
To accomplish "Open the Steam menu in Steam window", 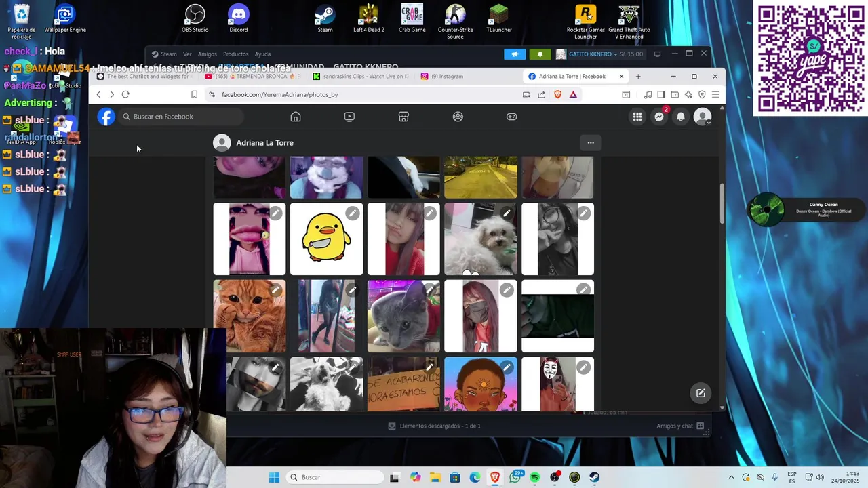I will [x=169, y=54].
